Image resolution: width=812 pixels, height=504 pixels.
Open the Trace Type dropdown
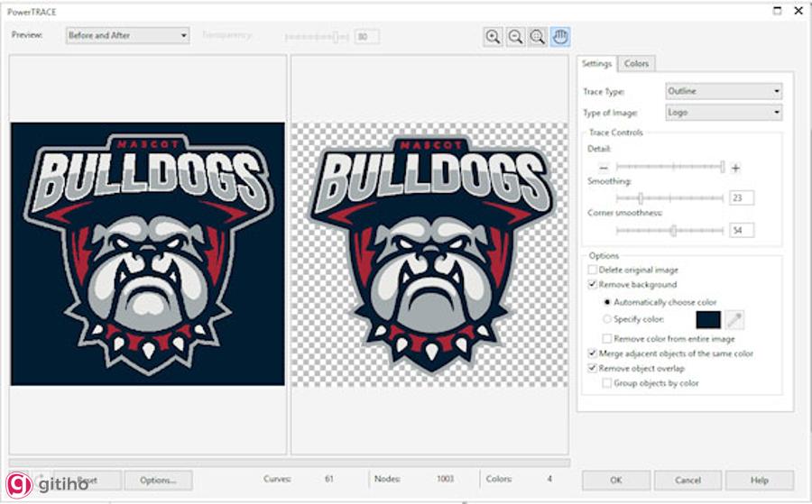tap(724, 91)
